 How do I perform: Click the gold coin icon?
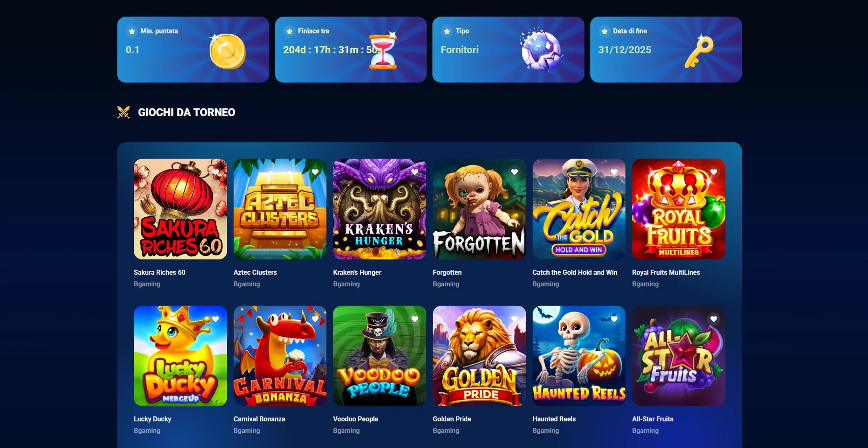[x=227, y=51]
